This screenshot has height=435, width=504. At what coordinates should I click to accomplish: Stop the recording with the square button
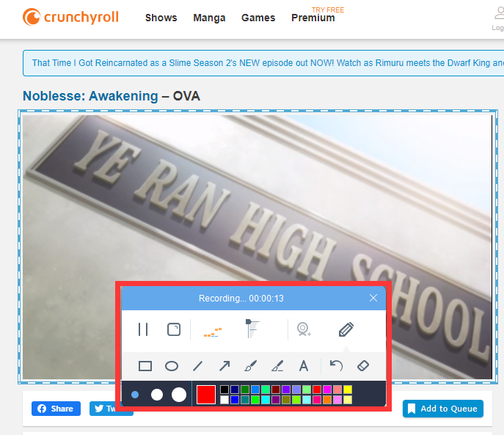pyautogui.click(x=174, y=329)
